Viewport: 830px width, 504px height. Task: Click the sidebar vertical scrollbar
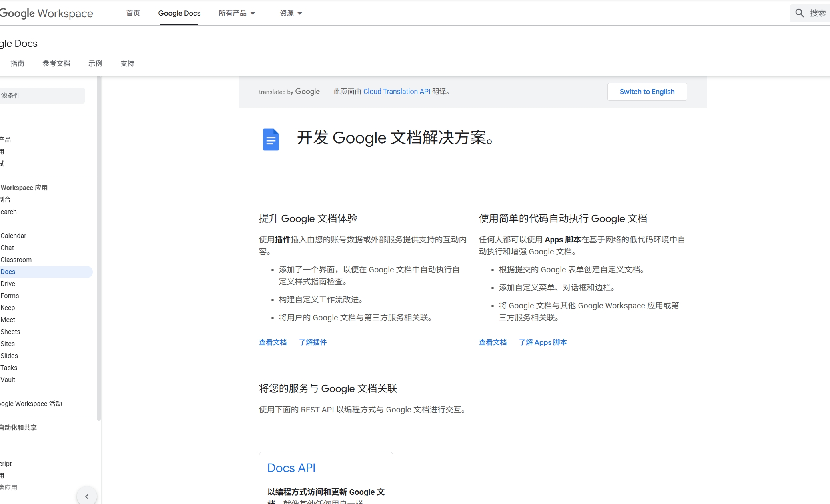(99, 248)
